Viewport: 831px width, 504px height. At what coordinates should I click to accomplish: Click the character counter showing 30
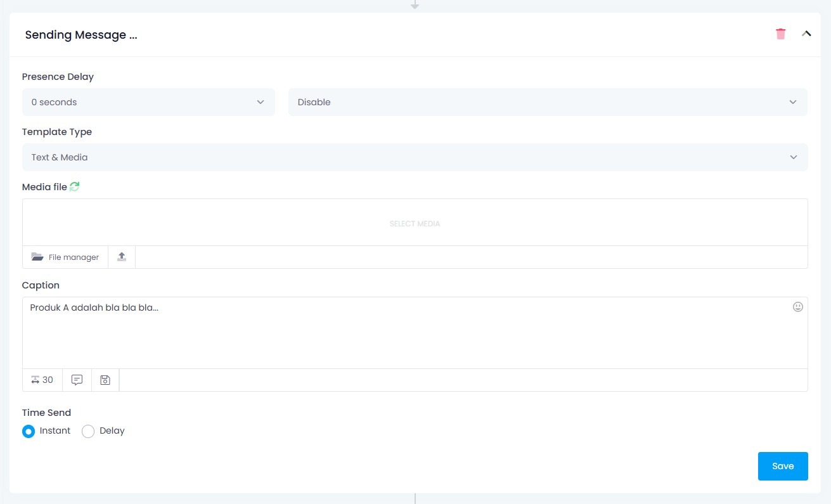coord(42,380)
